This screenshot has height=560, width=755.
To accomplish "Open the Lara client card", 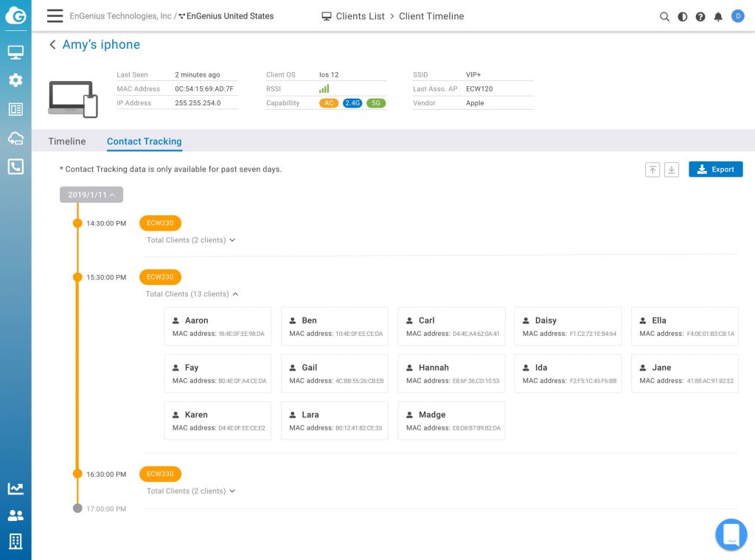I will coord(335,421).
